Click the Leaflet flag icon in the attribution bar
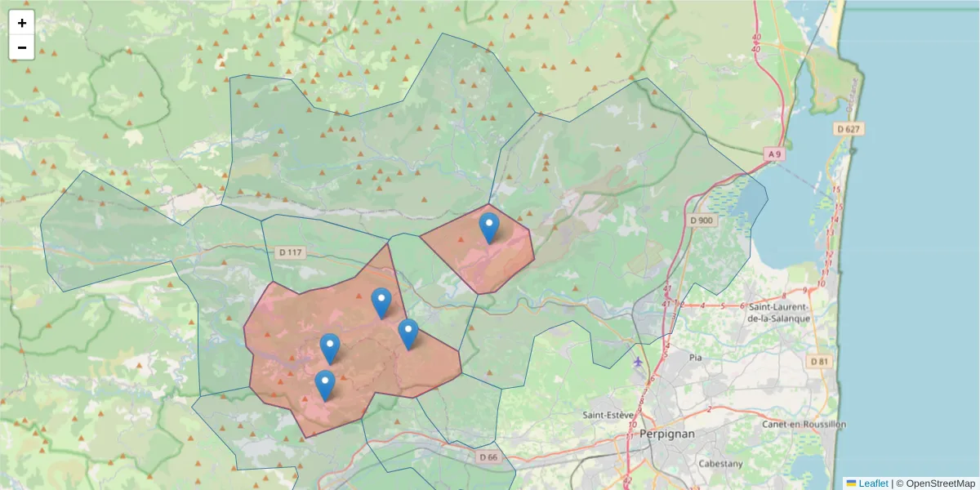The width and height of the screenshot is (980, 490). click(851, 483)
